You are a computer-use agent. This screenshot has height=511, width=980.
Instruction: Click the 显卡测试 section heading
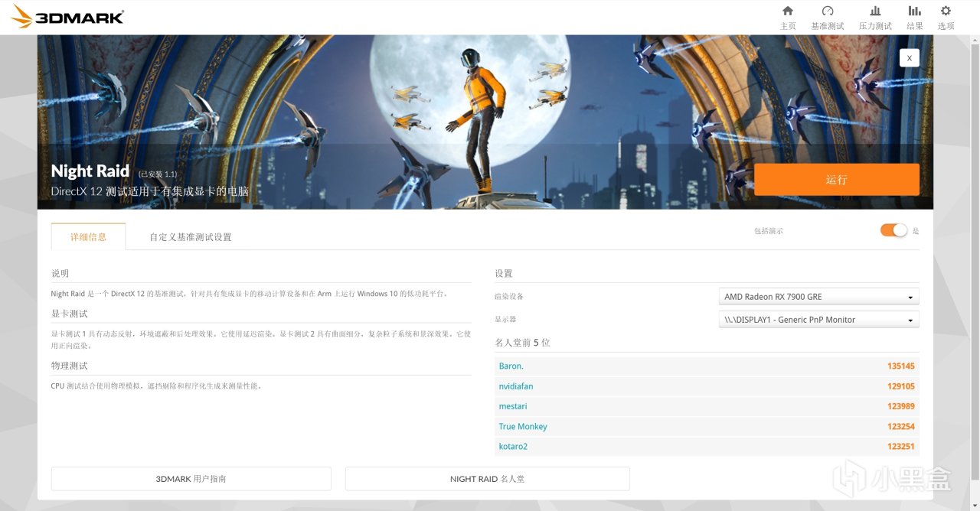[70, 314]
